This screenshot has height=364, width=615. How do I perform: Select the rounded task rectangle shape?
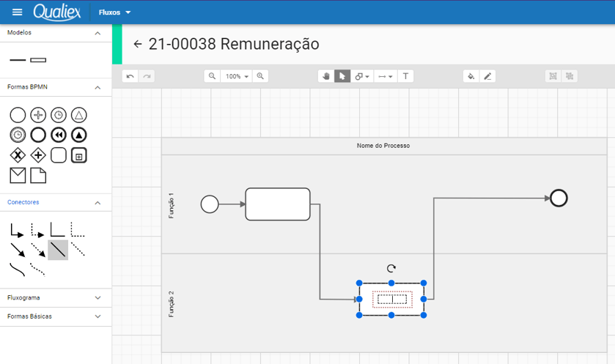click(x=59, y=155)
